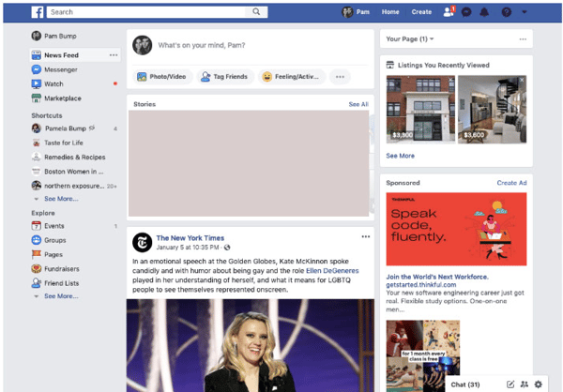Open New York Times post options menu
The width and height of the screenshot is (563, 392).
click(x=365, y=236)
